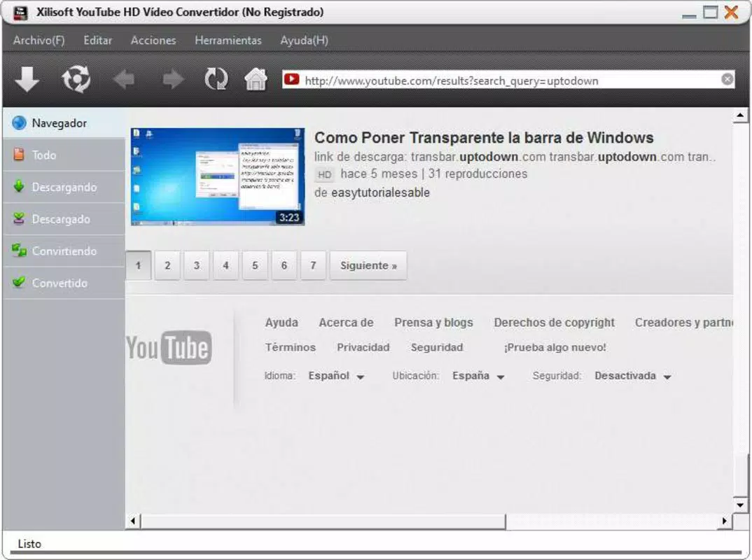
Task: Visit the easytutorialesable channel link
Action: (380, 192)
